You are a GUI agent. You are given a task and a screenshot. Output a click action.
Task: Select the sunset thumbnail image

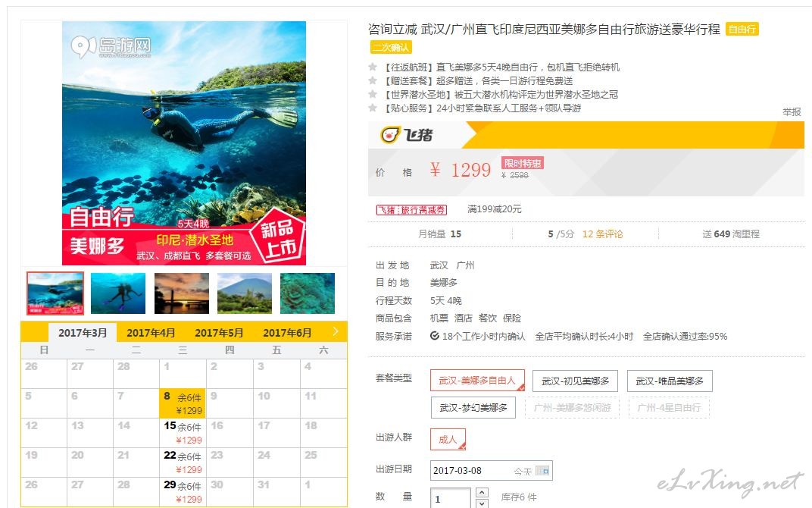pos(182,293)
